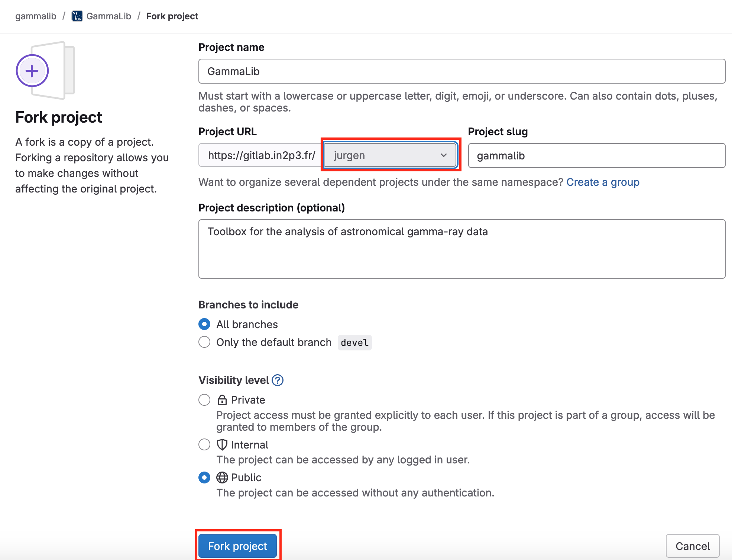Click into the Project name field
732x560 pixels.
[x=461, y=71]
